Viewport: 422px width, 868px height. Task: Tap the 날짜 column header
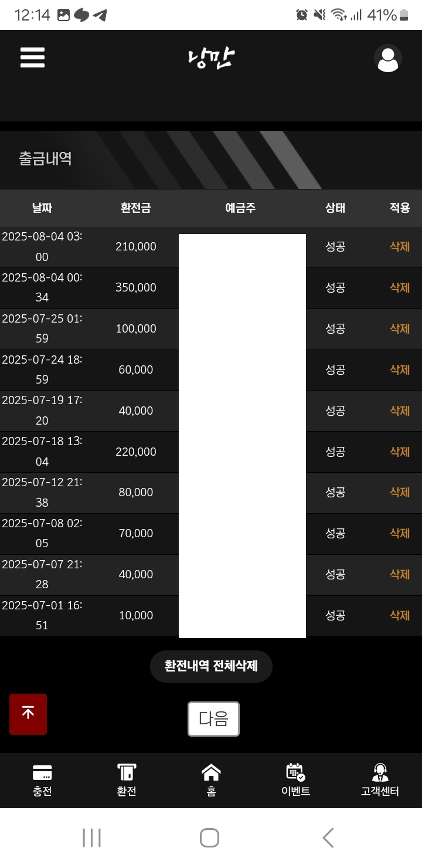(42, 208)
